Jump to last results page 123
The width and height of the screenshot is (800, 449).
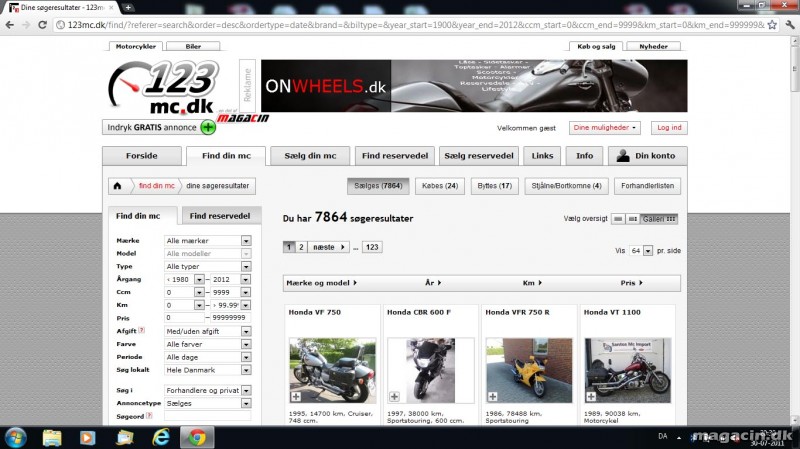coord(372,247)
